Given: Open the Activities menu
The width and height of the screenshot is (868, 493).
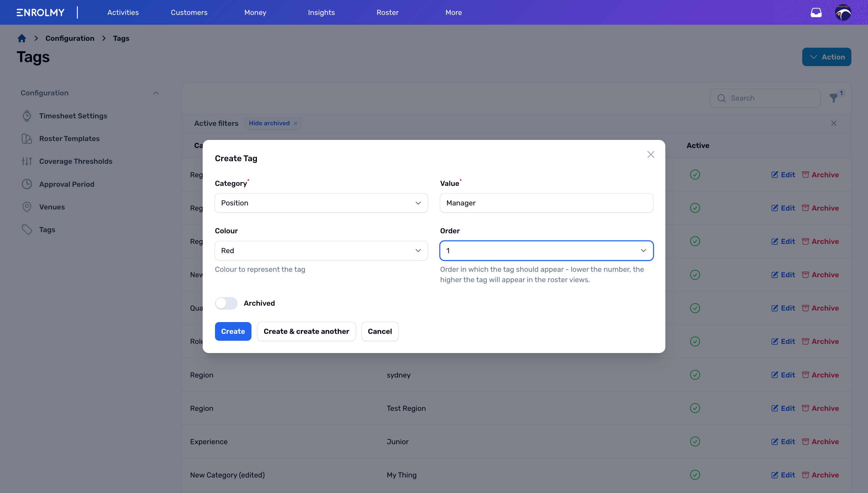Looking at the screenshot, I should pyautogui.click(x=123, y=13).
